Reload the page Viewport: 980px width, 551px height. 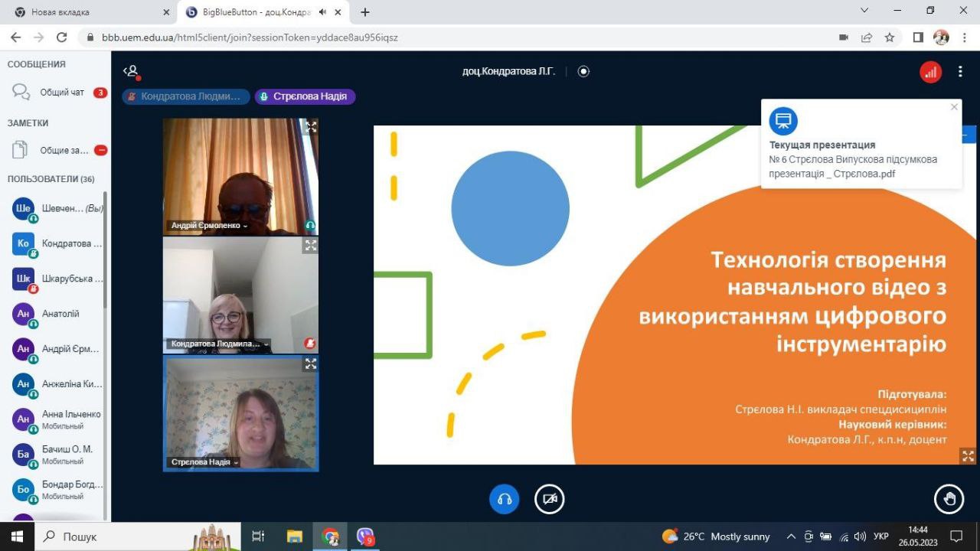click(62, 37)
